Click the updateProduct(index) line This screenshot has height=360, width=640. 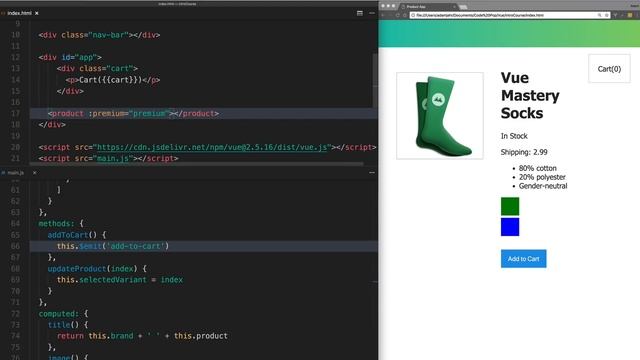pyautogui.click(x=97, y=269)
